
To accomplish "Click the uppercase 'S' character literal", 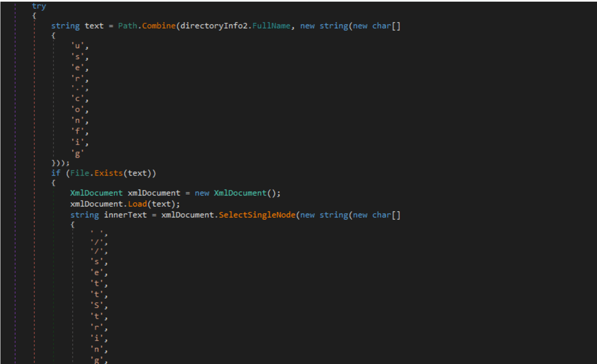I will pos(97,306).
